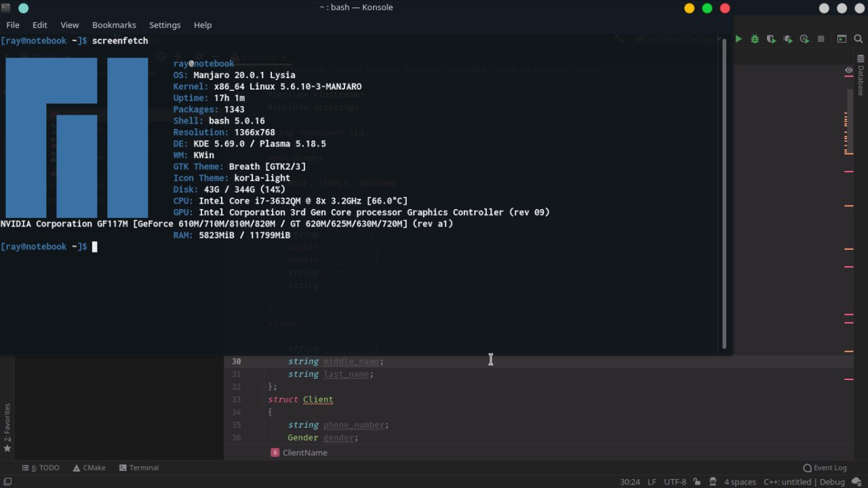Click the inspector hat icon in status bar
Screen dimensions: 868x488
coord(711,482)
